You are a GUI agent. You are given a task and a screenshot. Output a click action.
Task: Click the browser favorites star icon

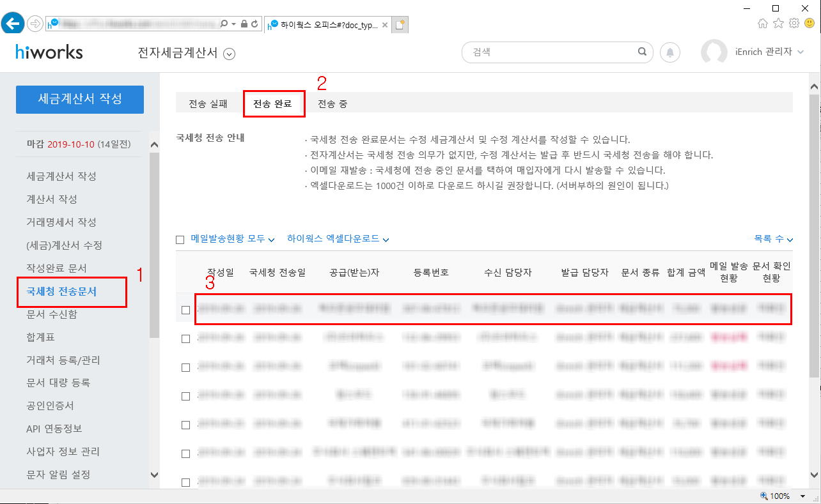(x=778, y=24)
